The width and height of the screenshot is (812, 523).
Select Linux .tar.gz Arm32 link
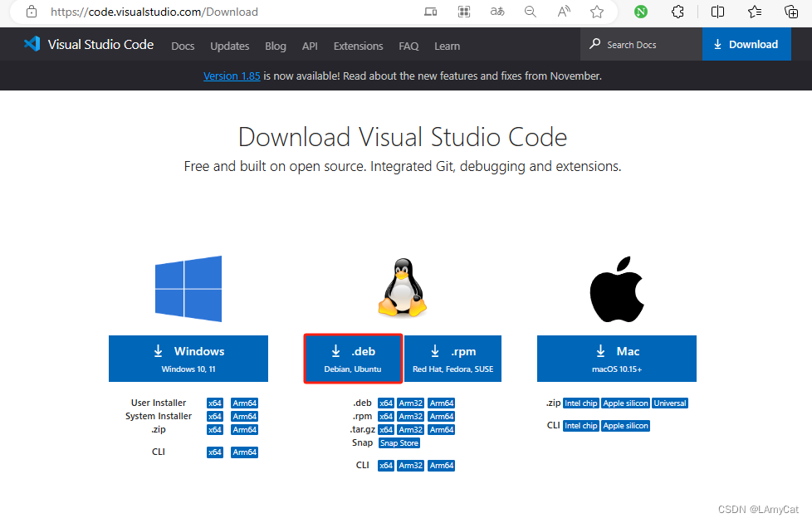411,430
